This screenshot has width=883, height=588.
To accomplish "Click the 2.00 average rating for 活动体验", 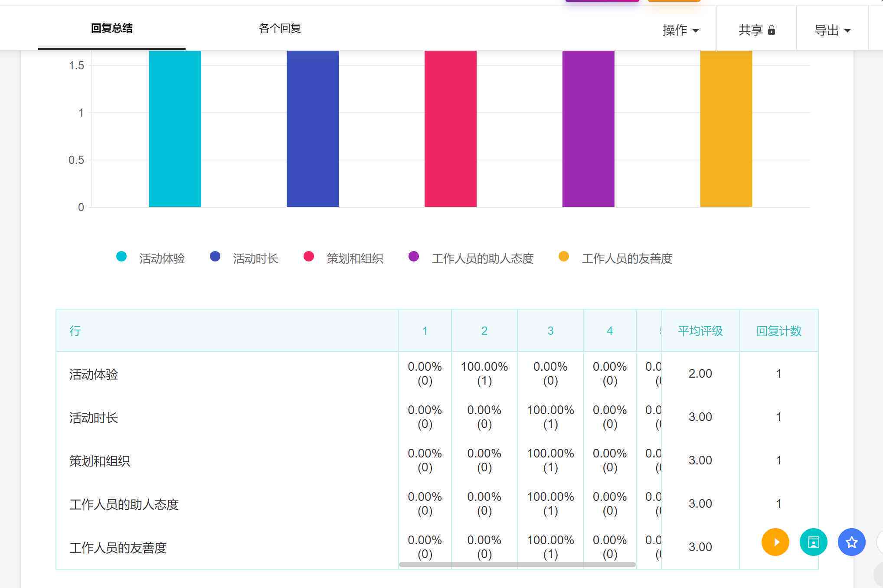I will [700, 373].
